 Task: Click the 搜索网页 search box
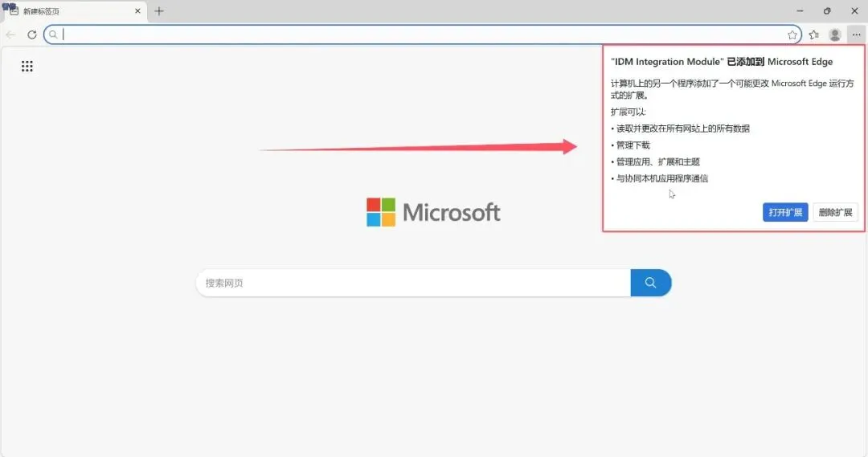click(x=414, y=283)
